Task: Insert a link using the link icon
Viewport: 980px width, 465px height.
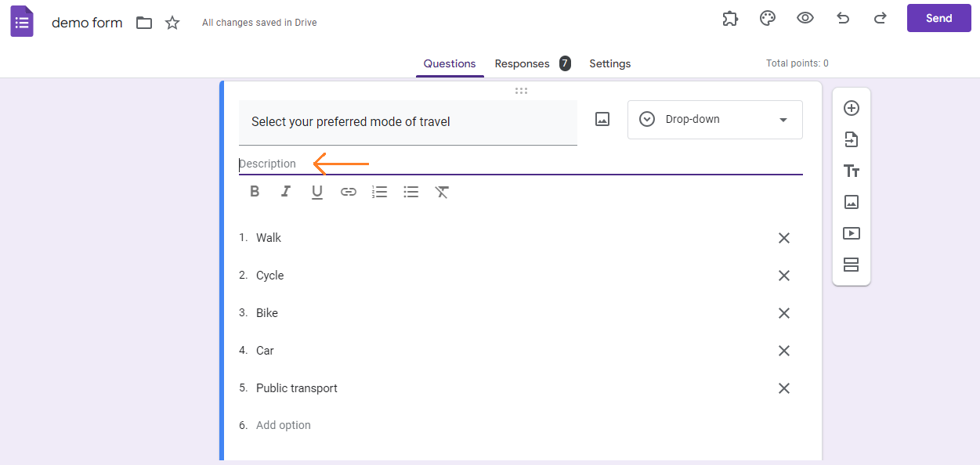Action: 348,191
